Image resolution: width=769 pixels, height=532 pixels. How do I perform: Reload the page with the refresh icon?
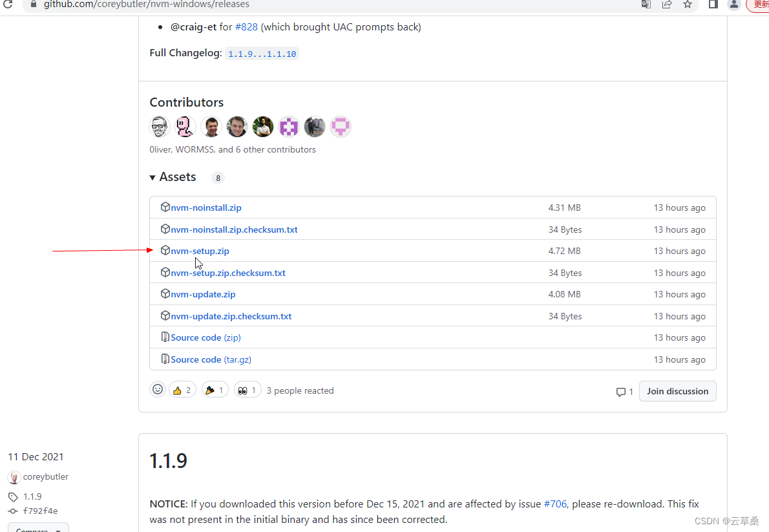click(x=7, y=4)
